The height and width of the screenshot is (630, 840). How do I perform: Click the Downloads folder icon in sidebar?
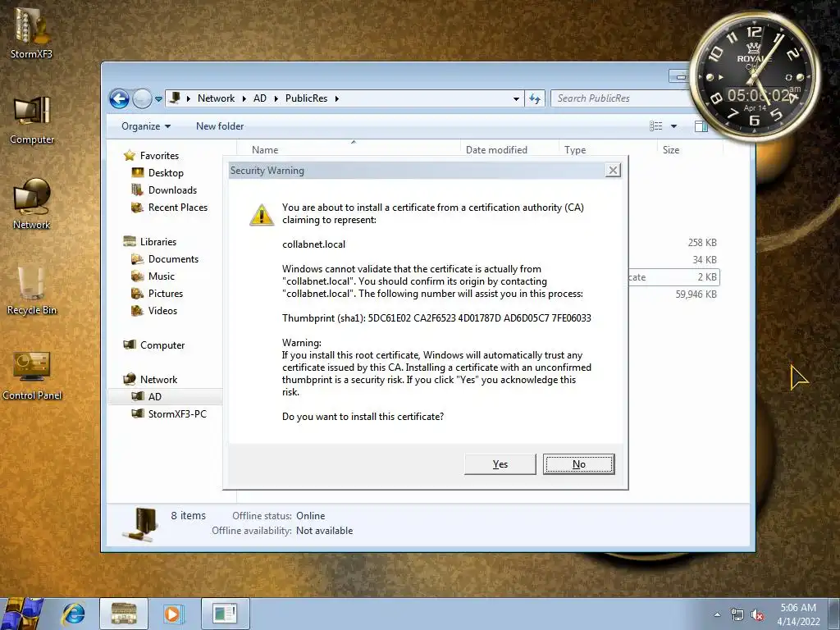coord(137,190)
